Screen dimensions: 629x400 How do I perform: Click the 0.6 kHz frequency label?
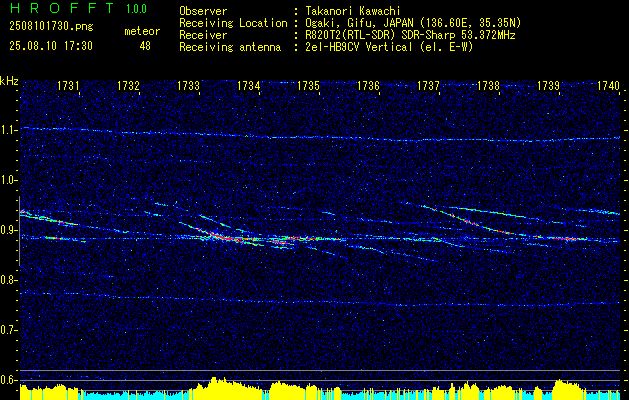tap(8, 380)
